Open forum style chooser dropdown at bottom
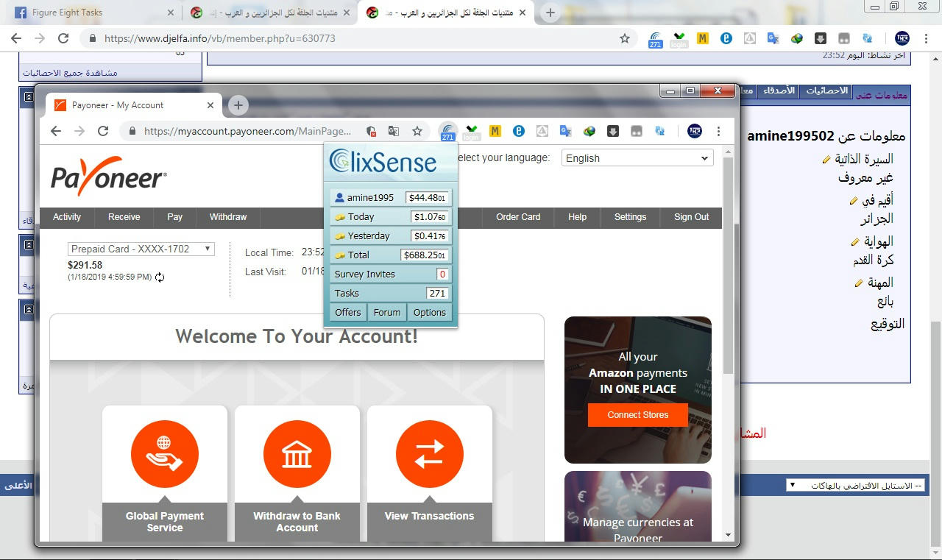Image resolution: width=942 pixels, height=560 pixels. (x=856, y=486)
